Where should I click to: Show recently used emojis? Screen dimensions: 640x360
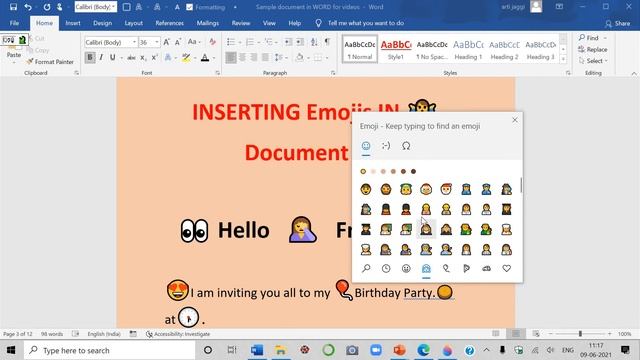pos(386,268)
